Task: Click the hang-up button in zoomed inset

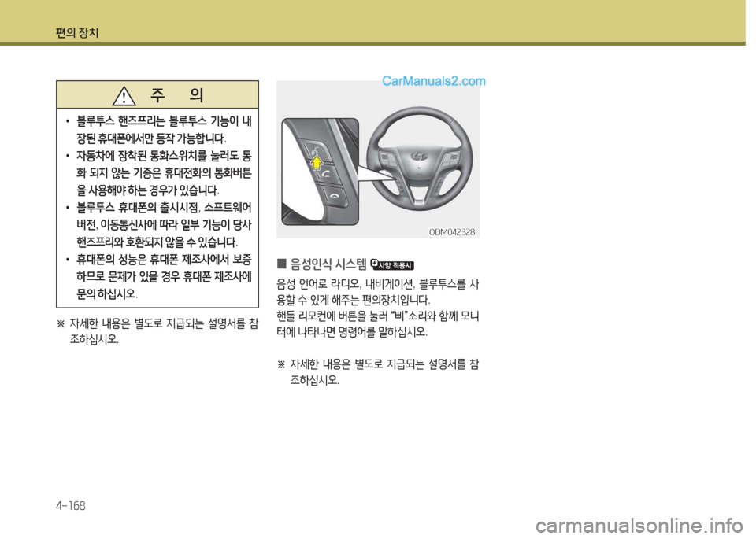Action: pos(333,195)
